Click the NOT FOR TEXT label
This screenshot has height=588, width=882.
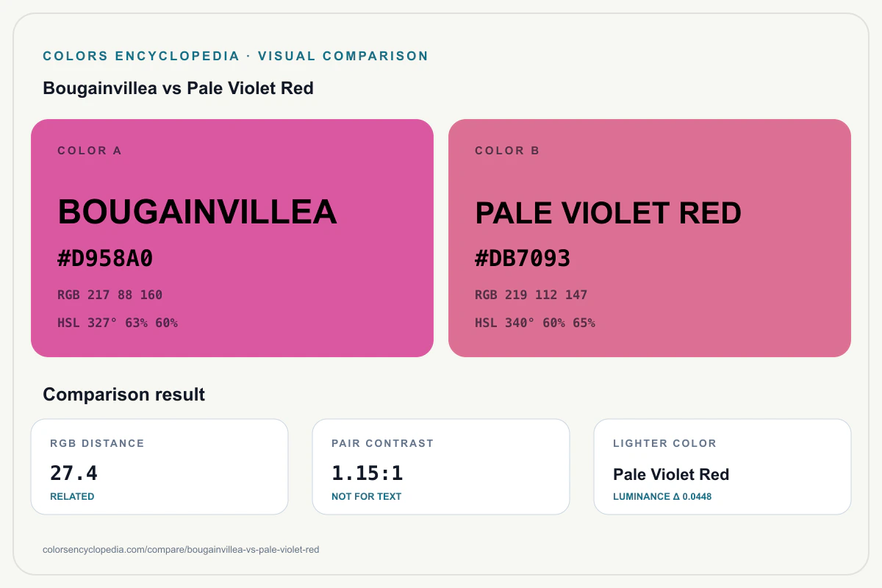tap(366, 496)
